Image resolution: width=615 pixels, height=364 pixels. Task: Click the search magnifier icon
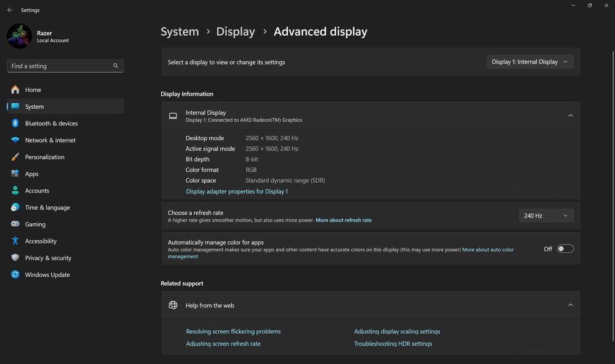[116, 66]
